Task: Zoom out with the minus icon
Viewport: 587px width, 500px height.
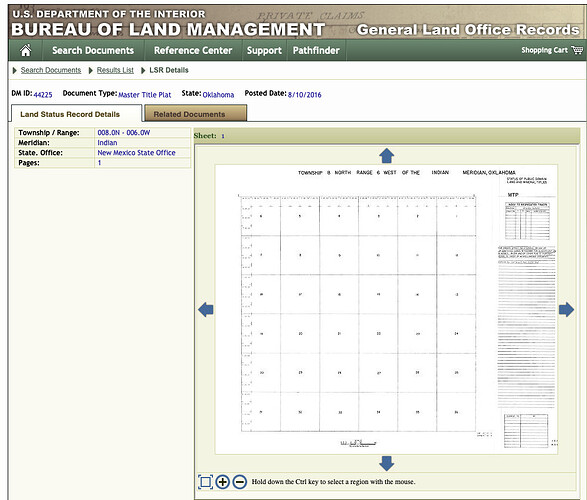Action: point(240,482)
